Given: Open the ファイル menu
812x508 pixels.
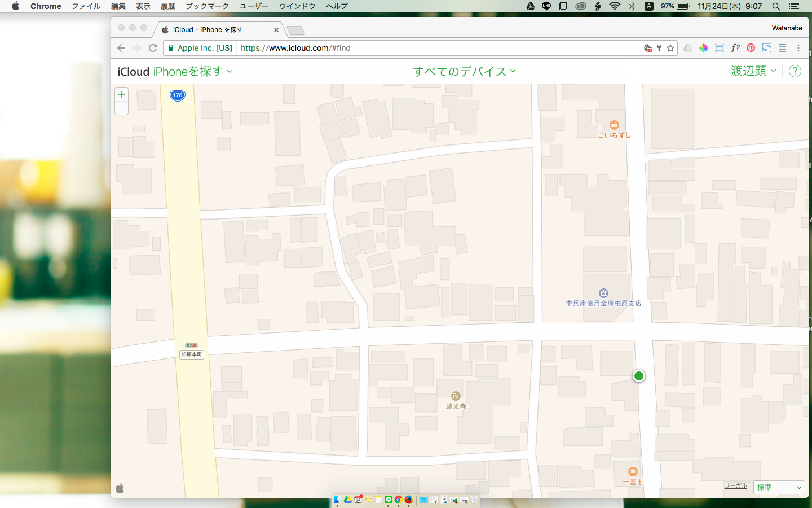Looking at the screenshot, I should pos(86,6).
